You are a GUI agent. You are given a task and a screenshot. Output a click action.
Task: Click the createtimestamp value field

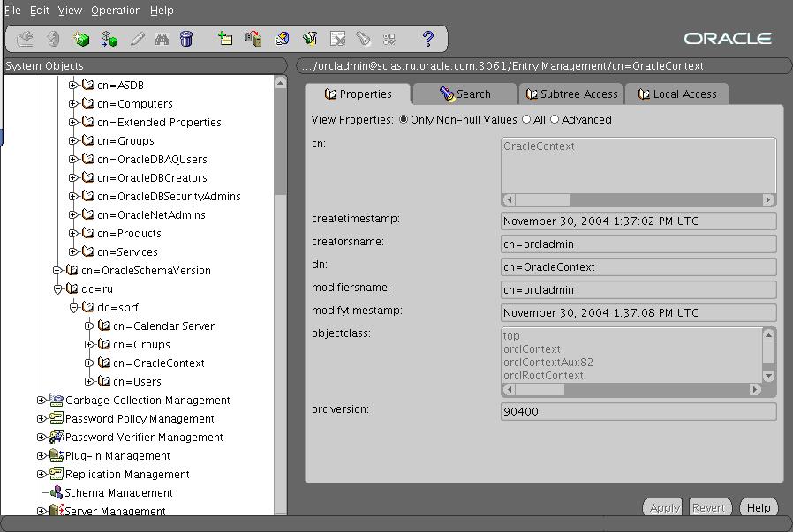pos(638,221)
